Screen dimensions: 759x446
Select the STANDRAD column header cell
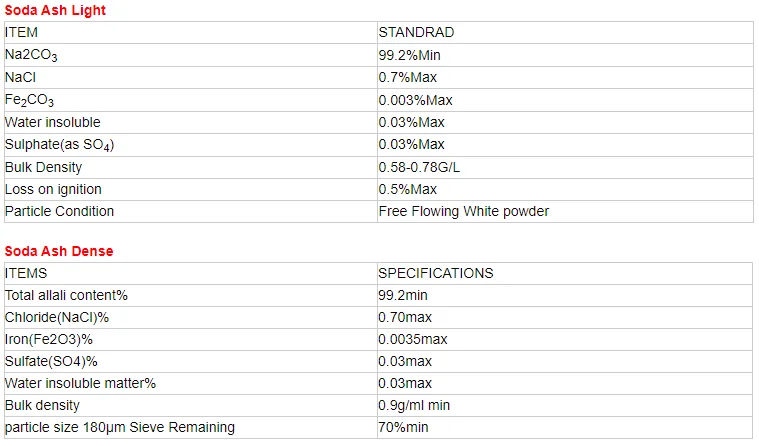(416, 33)
